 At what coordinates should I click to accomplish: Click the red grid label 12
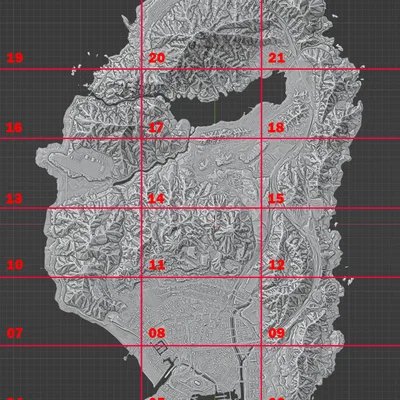(277, 265)
